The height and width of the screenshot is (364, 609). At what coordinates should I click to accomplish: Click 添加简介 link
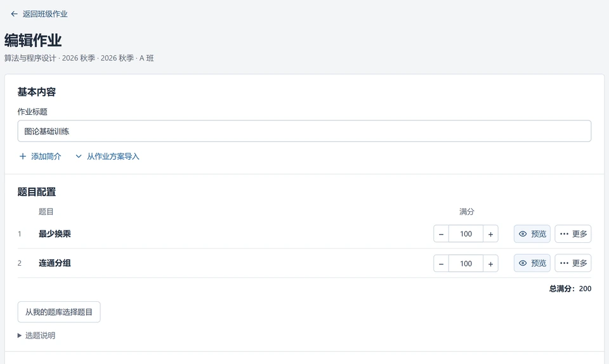(x=40, y=157)
